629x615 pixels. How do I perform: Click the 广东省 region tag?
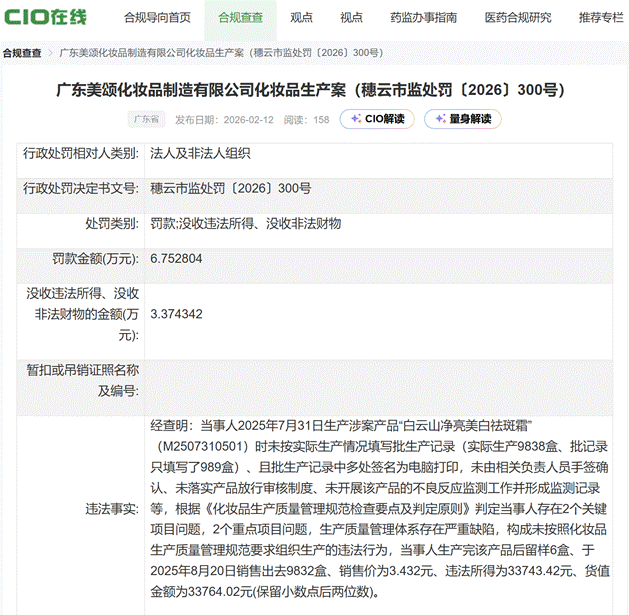(146, 119)
